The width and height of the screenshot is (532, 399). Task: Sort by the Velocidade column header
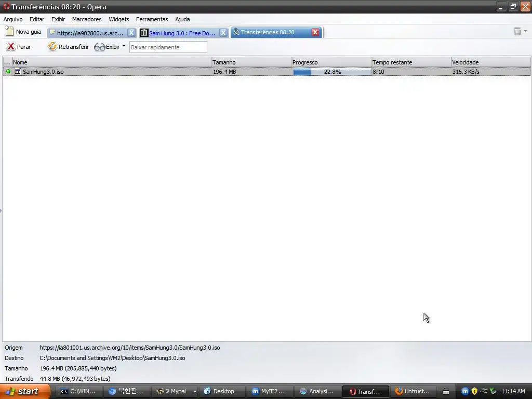[491, 62]
